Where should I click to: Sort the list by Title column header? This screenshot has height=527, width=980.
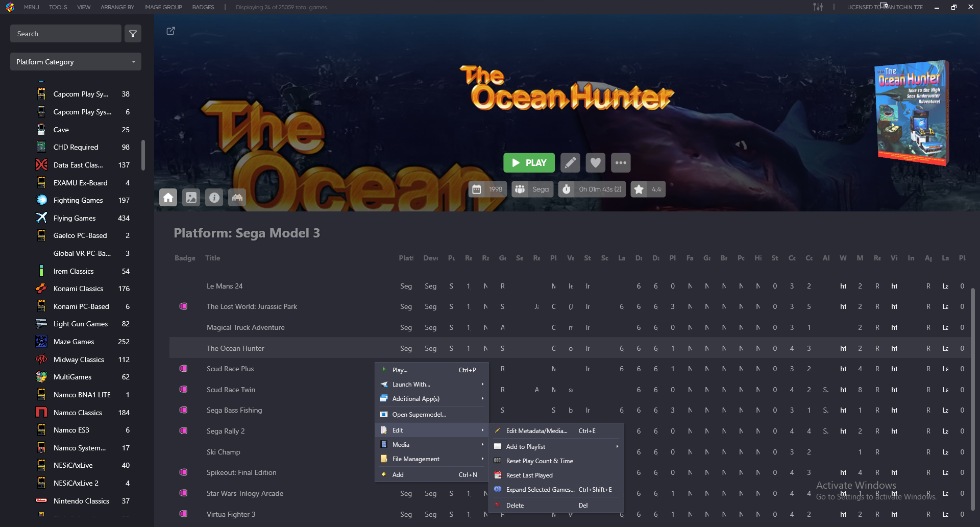pyautogui.click(x=213, y=258)
